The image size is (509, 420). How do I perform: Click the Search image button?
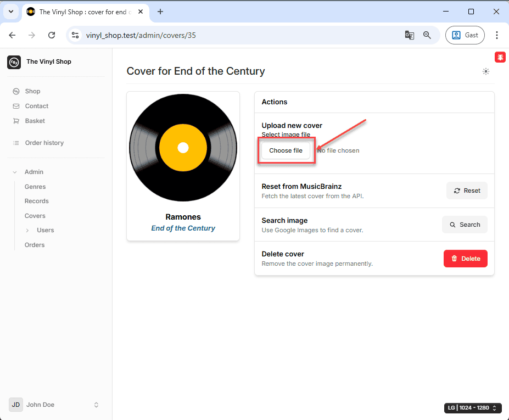pyautogui.click(x=465, y=225)
